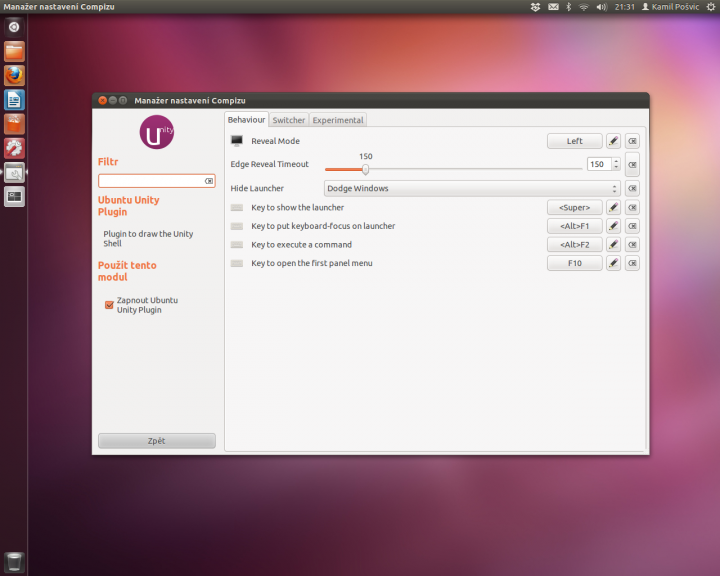Click the <Alt>F1 key binding button
Viewport: 720px width, 576px height.
574,226
